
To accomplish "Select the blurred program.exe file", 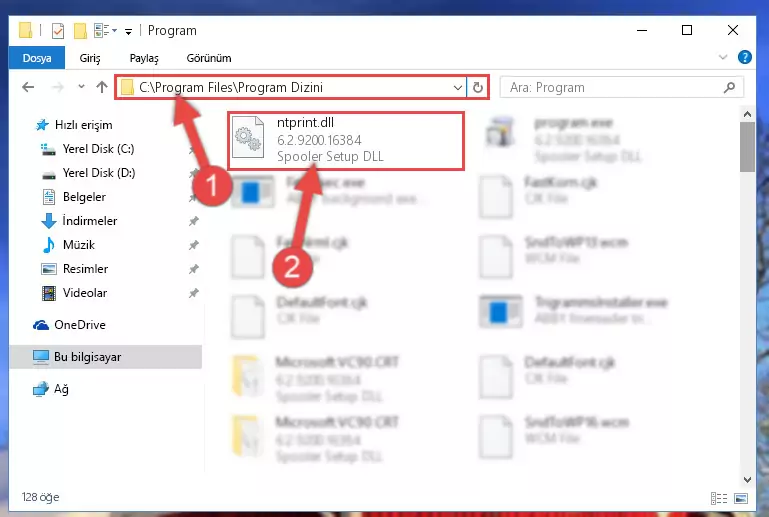I will click(x=564, y=139).
